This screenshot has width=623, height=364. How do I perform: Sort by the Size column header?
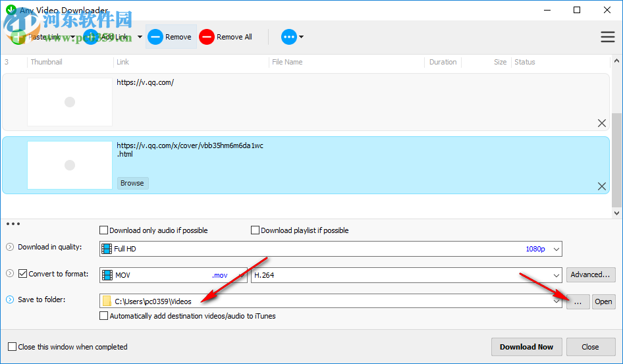[500, 62]
